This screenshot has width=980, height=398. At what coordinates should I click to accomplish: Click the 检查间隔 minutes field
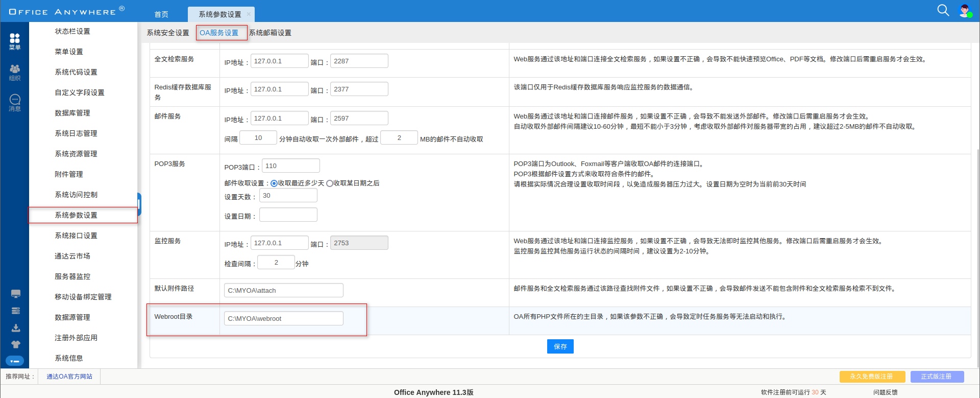(x=276, y=262)
